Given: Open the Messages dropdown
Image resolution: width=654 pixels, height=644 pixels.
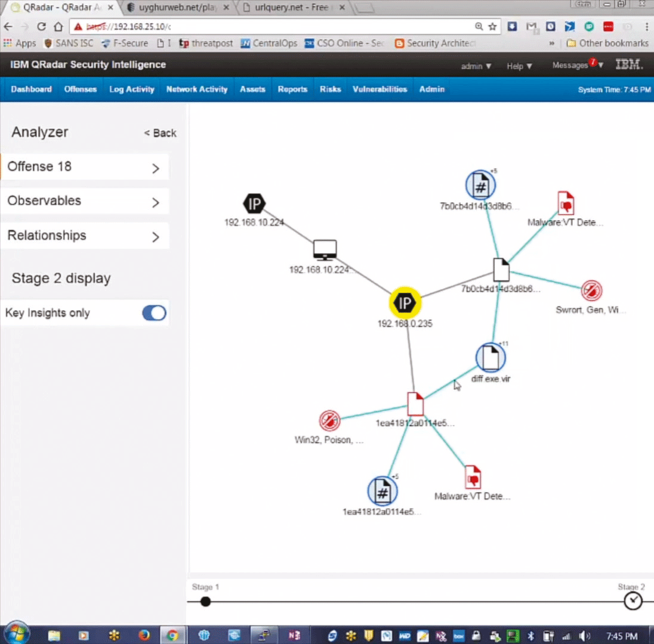Looking at the screenshot, I should (578, 65).
